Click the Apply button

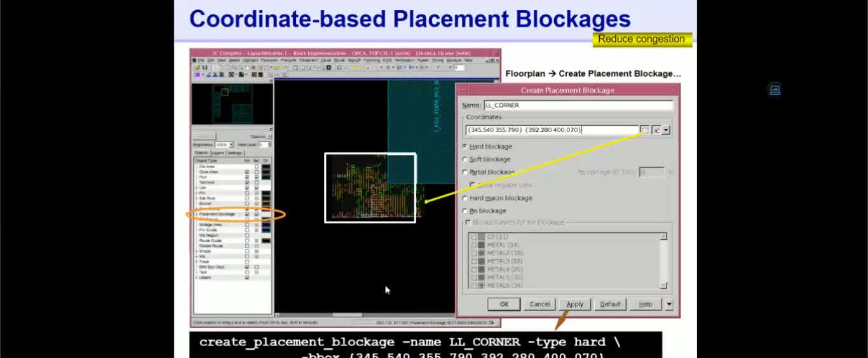[x=574, y=304]
